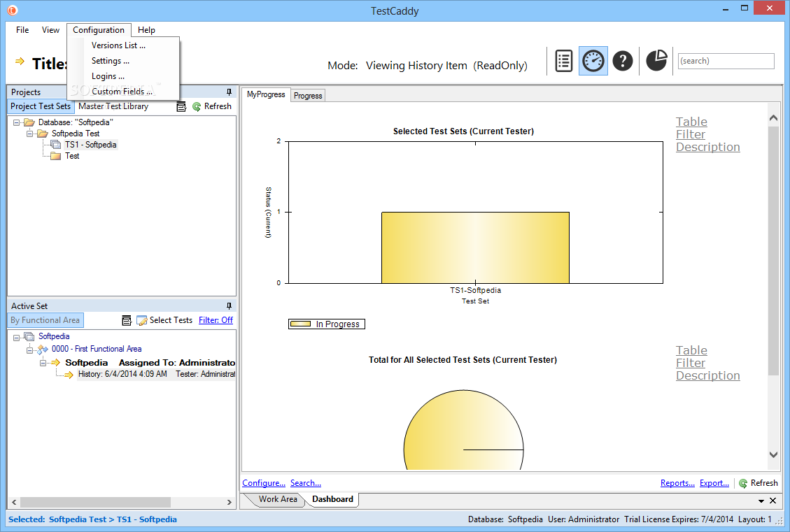Open the Configure... link
The image size is (790, 532).
coord(264,483)
